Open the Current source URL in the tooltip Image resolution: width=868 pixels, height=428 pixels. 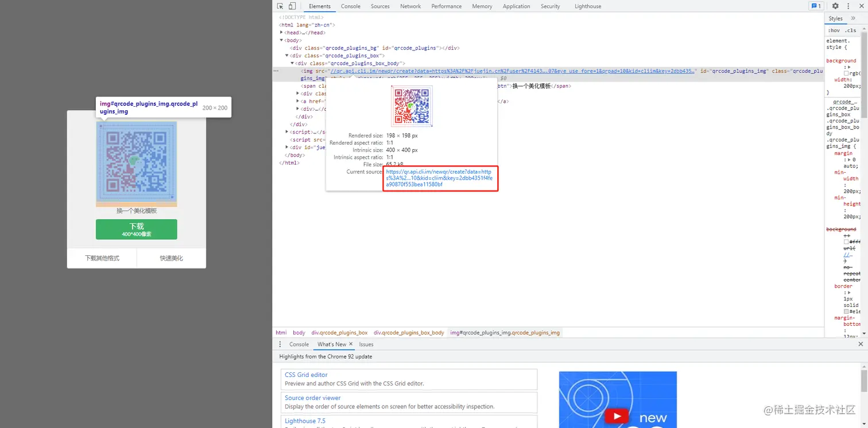pyautogui.click(x=439, y=178)
